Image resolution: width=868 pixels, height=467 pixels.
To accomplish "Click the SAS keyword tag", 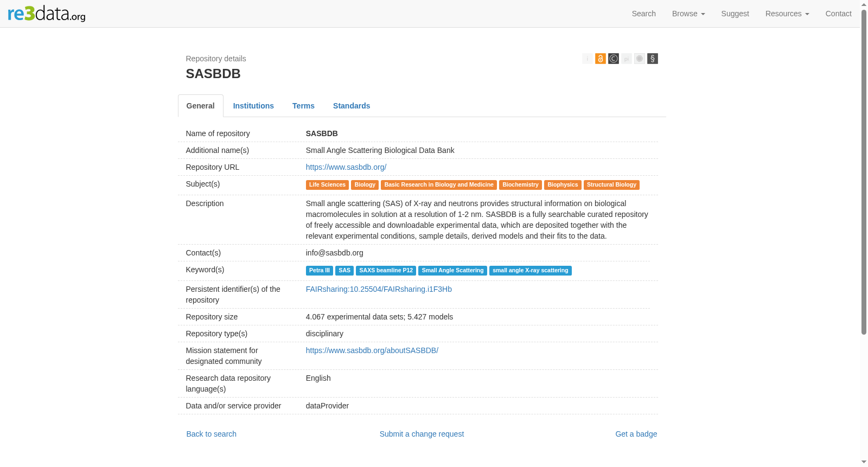I will 344,271.
